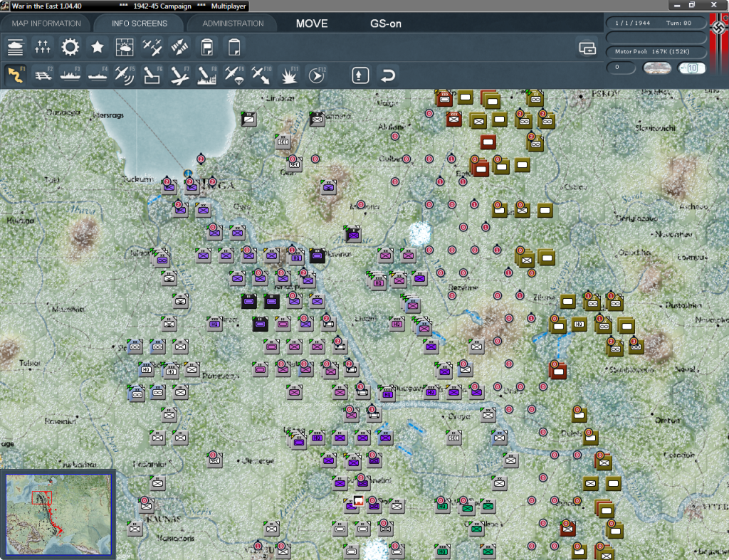Select F8 bomb city mode icon
This screenshot has width=729, height=560.
(x=207, y=75)
